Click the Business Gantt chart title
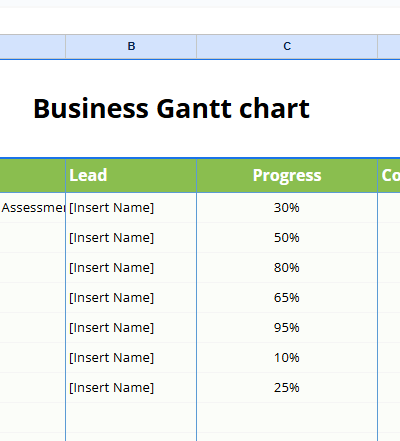The image size is (400, 441). (171, 109)
